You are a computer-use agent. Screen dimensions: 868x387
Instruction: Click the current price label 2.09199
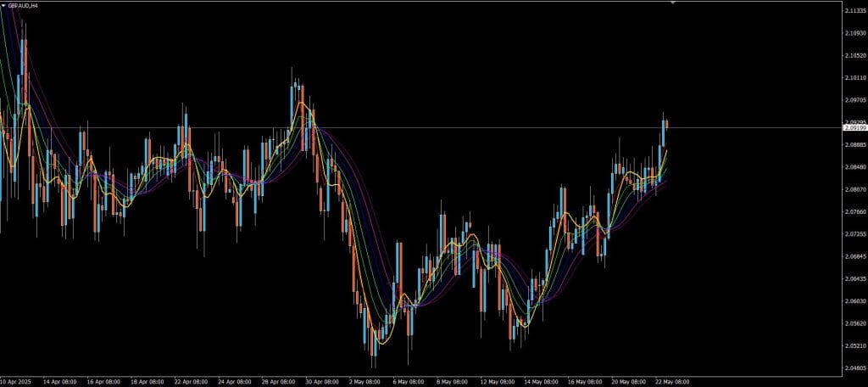coord(854,128)
